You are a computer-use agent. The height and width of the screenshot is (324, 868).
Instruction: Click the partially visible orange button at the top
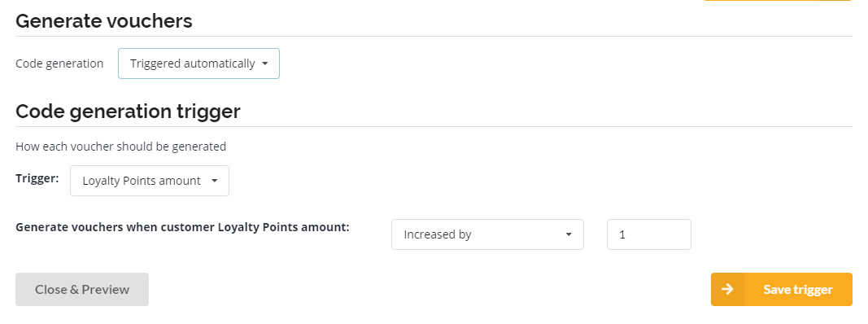click(778, 1)
